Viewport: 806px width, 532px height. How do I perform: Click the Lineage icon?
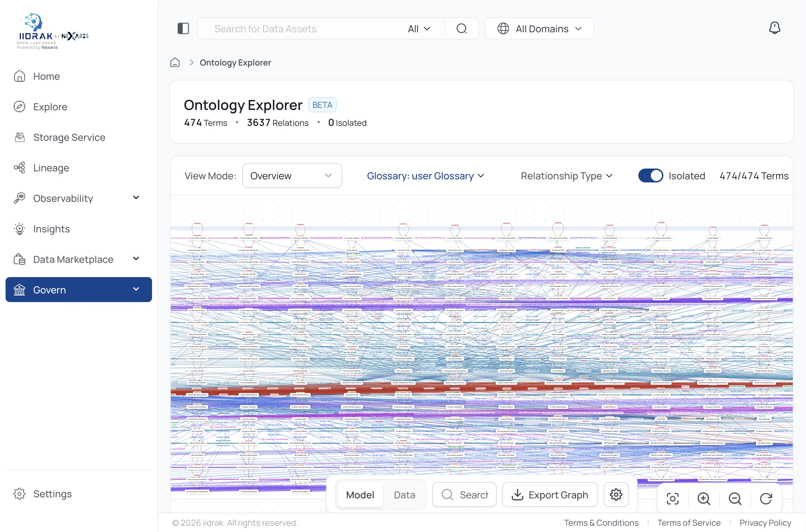point(19,168)
